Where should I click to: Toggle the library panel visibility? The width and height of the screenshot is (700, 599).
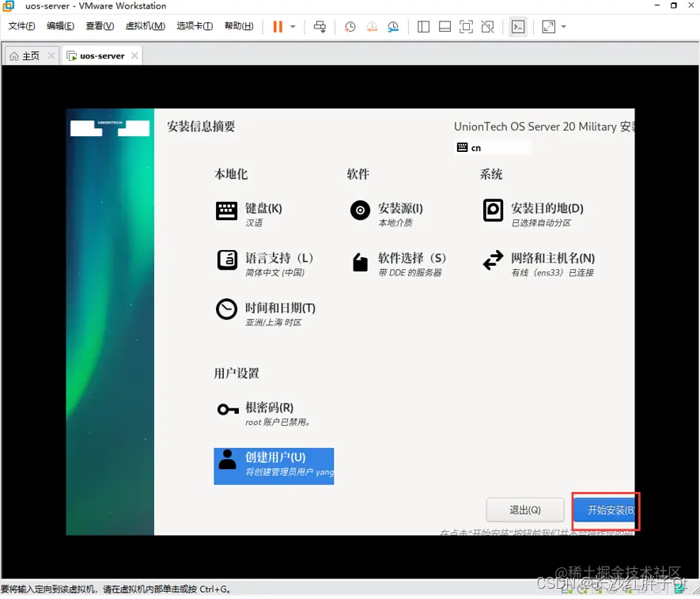click(423, 26)
